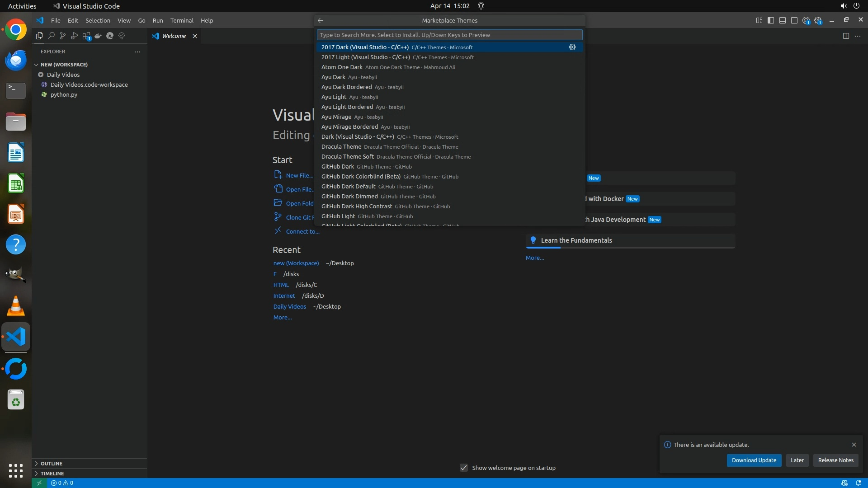Click the Download Update button
The width and height of the screenshot is (868, 488).
[754, 460]
